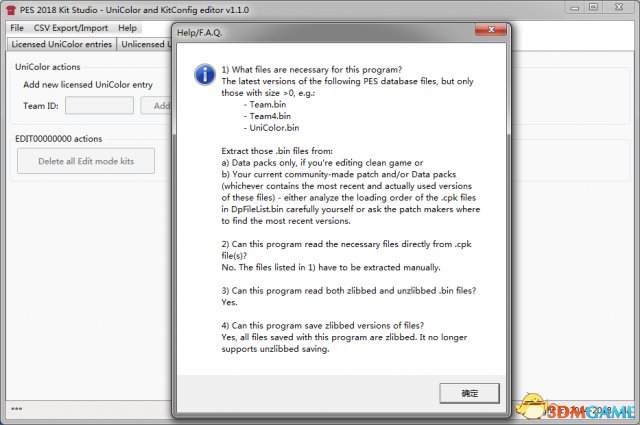Click the Delete all Edit mode kits button

point(86,161)
